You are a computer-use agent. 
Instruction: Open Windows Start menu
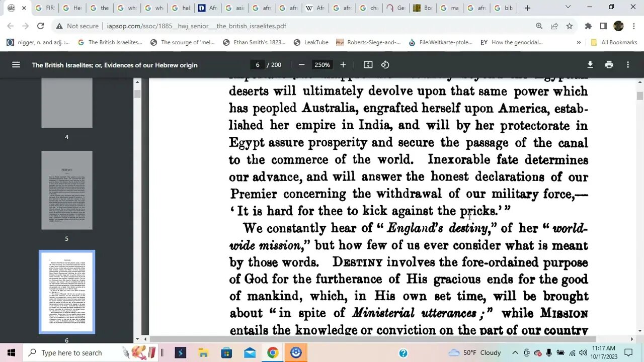[x=11, y=352]
